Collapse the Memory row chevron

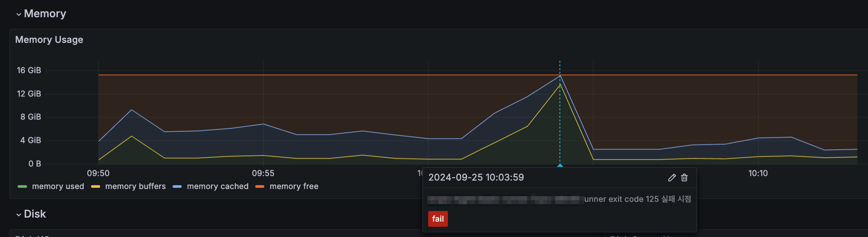pyautogui.click(x=19, y=14)
